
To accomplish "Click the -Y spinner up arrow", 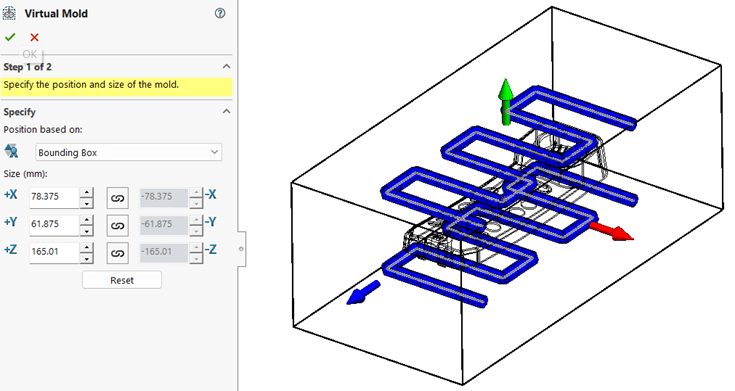I will [196, 220].
